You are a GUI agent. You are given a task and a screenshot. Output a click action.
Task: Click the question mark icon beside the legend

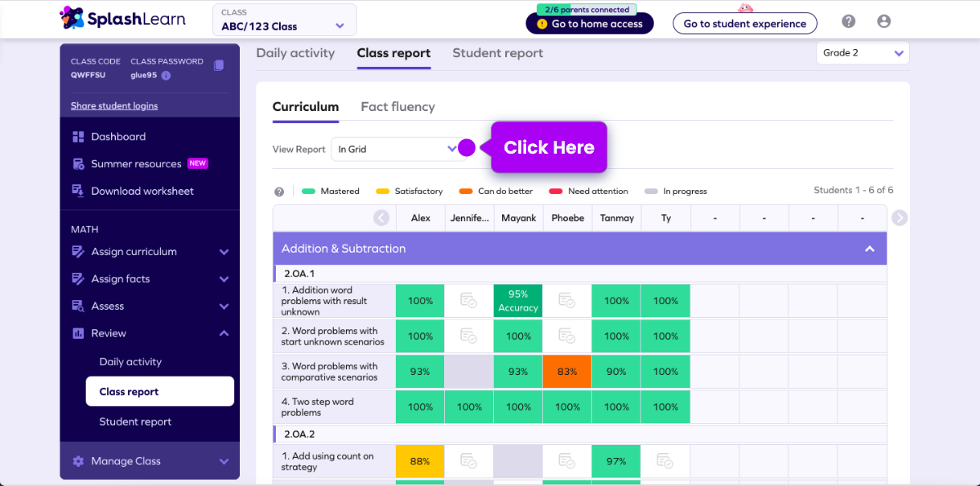click(x=279, y=191)
